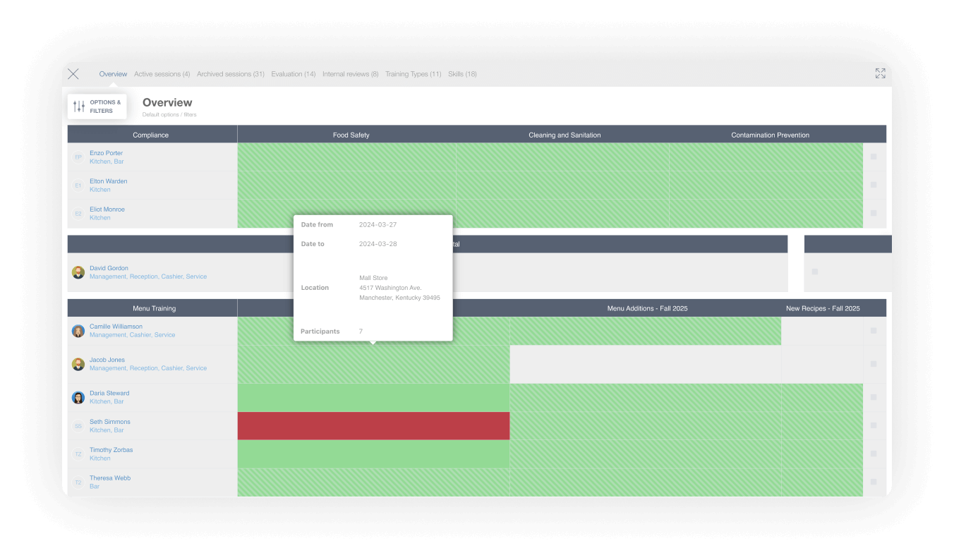
Task: Select the Overview tab
Action: (x=113, y=74)
